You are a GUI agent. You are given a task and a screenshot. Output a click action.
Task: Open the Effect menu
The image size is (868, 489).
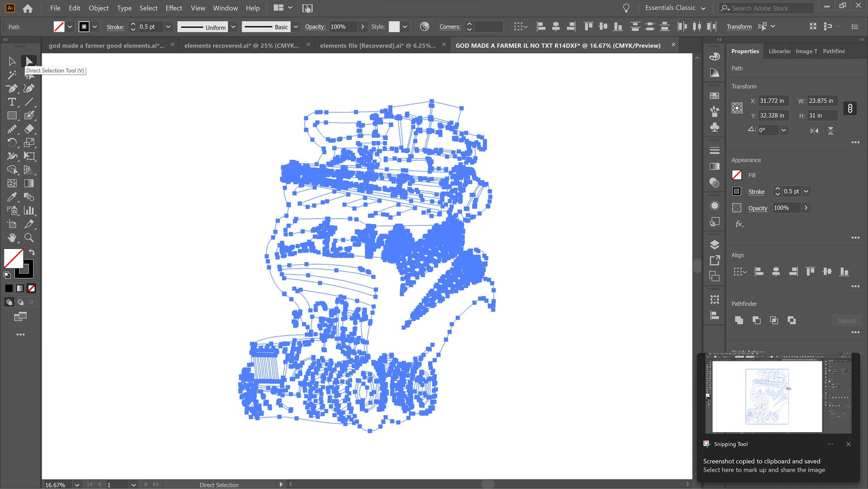click(174, 8)
